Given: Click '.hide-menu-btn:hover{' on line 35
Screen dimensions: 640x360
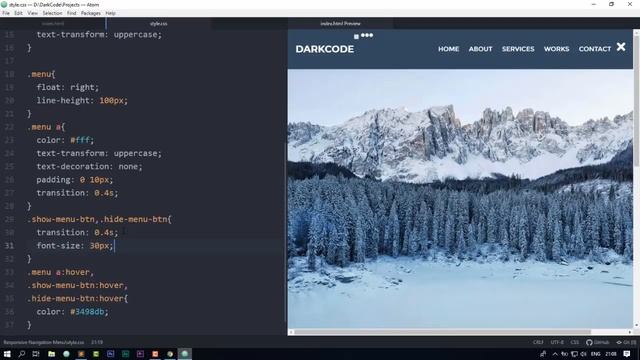Looking at the screenshot, I should (78, 298).
